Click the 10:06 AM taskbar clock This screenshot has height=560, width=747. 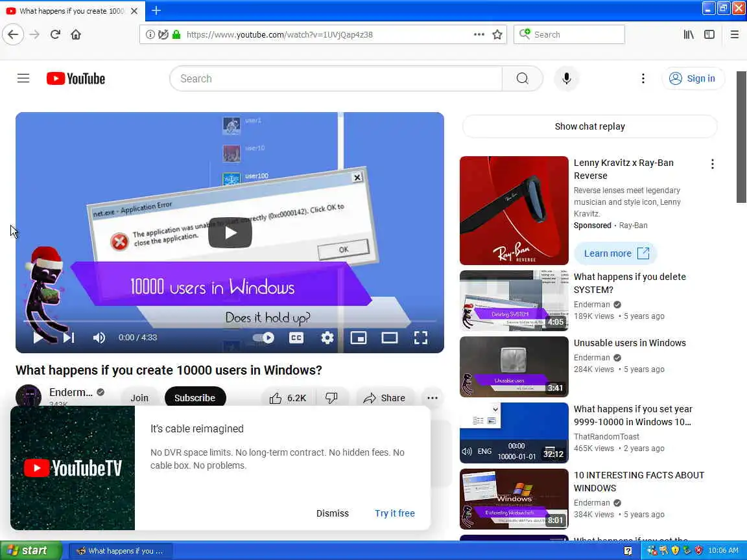(723, 550)
